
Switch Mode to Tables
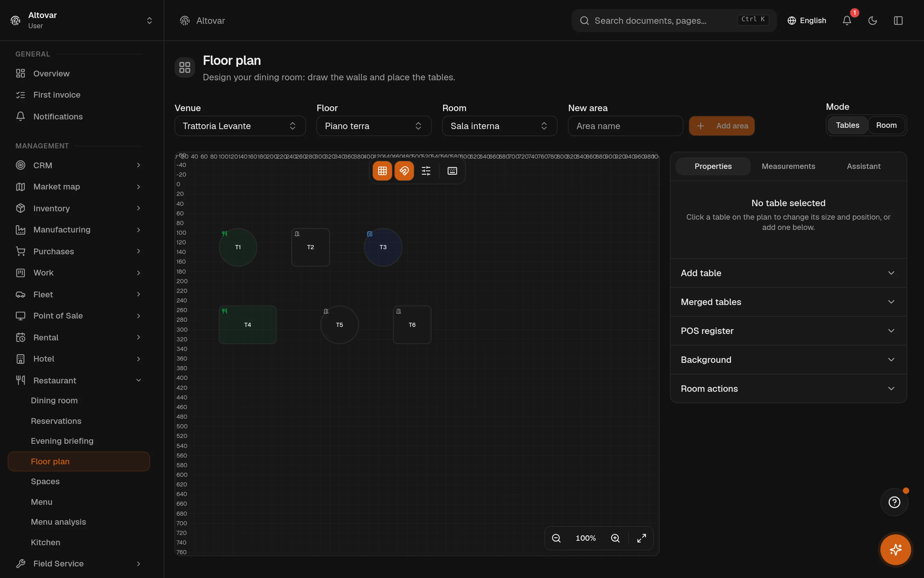pyautogui.click(x=847, y=125)
